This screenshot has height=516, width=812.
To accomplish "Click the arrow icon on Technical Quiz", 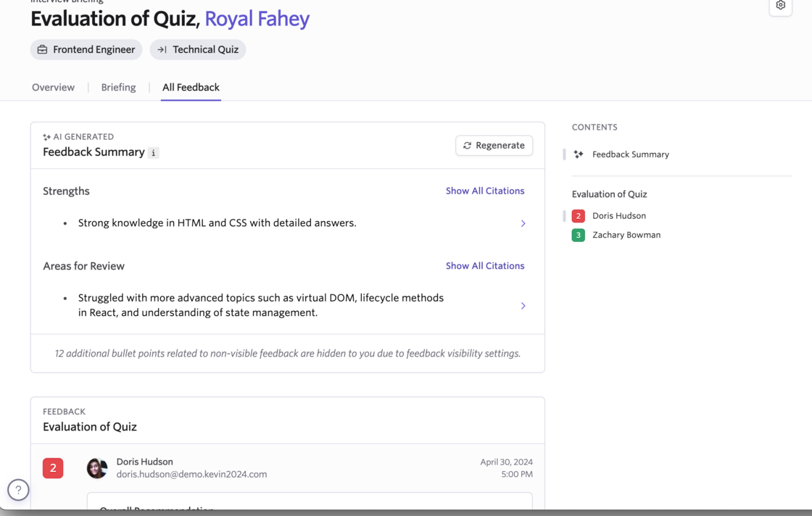I will pyautogui.click(x=162, y=49).
